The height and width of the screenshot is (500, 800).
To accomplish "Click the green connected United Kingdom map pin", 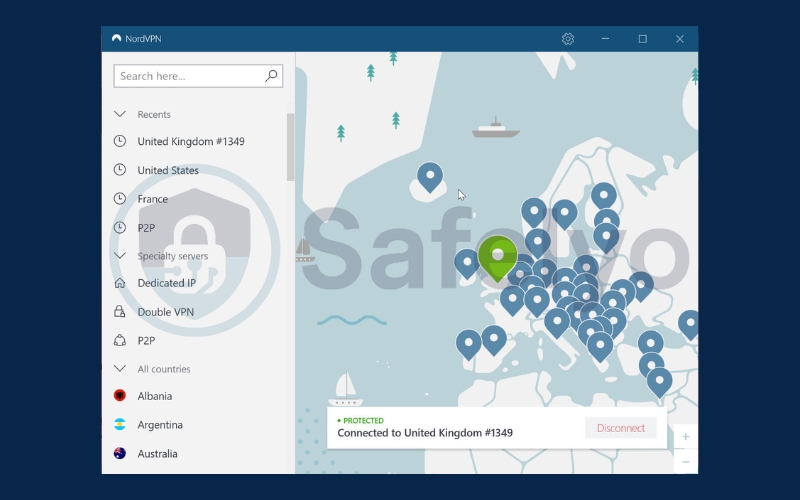I will coord(497,258).
